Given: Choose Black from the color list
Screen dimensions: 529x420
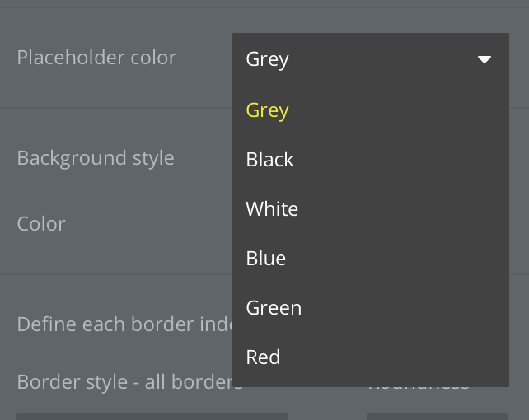Looking at the screenshot, I should point(270,160).
